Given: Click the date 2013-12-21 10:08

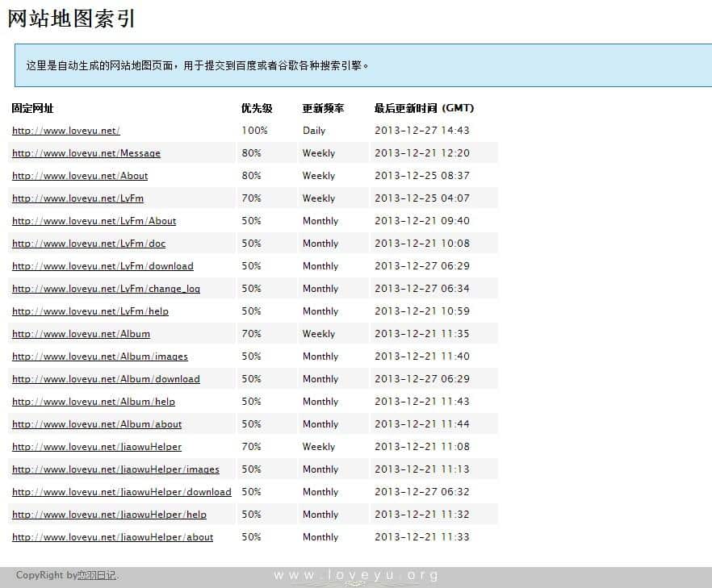Looking at the screenshot, I should [422, 244].
